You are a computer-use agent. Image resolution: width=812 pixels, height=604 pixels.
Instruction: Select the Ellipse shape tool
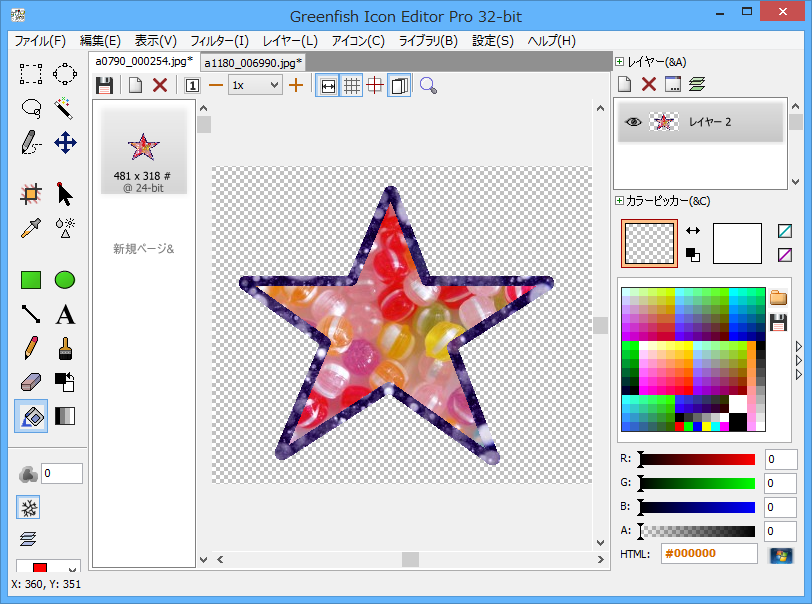click(x=65, y=280)
